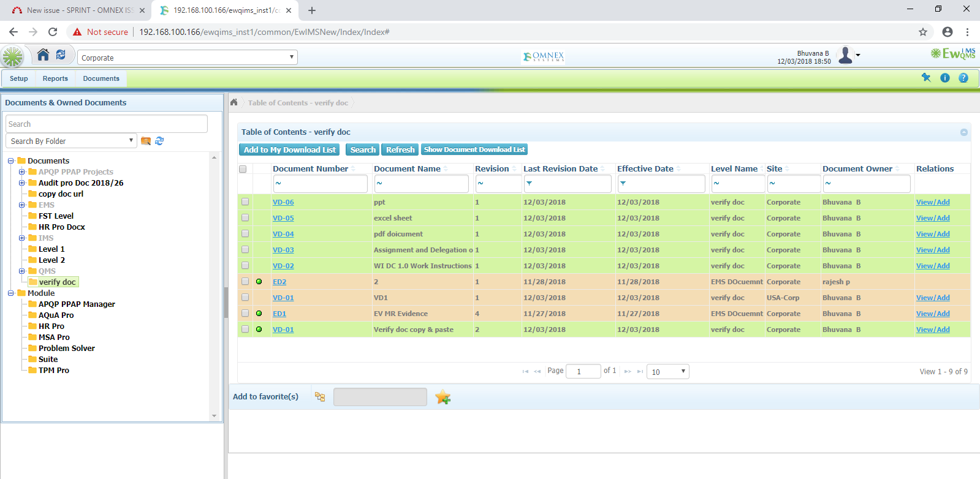The width and height of the screenshot is (980, 479).
Task: Expand the Audit pro Doc 2018/26 folder
Action: [22, 183]
